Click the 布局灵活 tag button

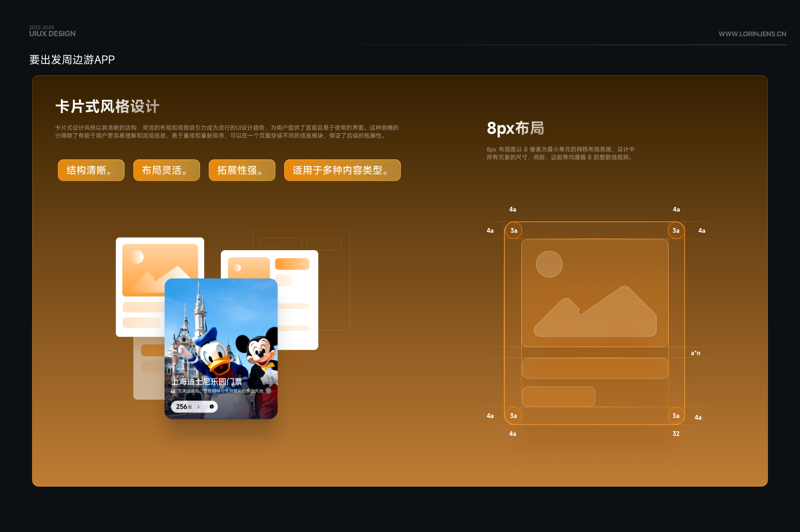[166, 170]
